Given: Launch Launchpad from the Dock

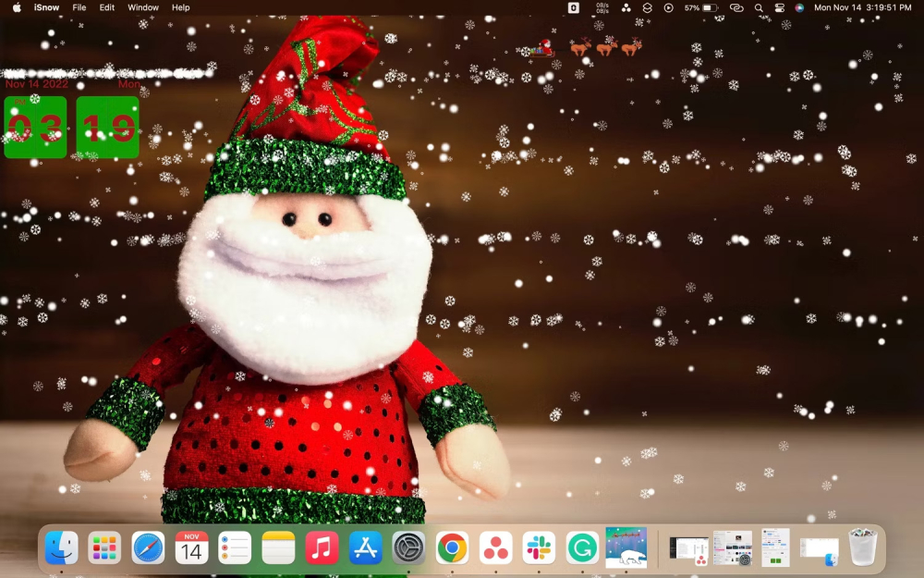Looking at the screenshot, I should coord(104,548).
